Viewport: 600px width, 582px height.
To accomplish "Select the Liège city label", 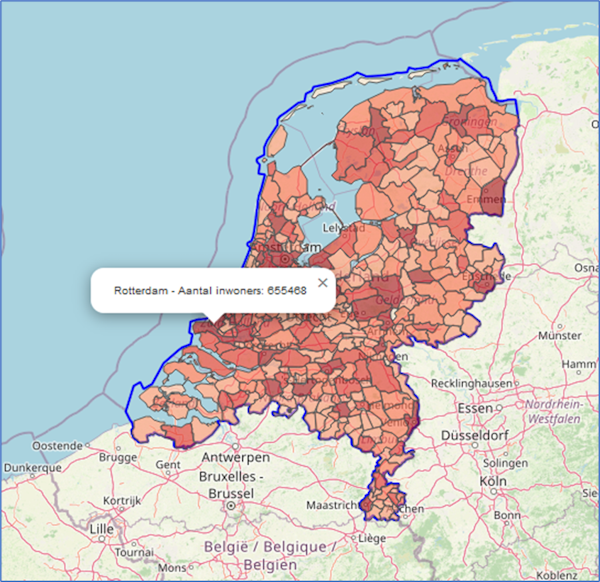I will click(x=372, y=538).
